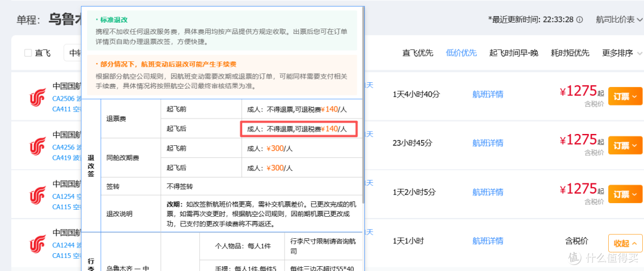Click Air China logo on CA4256 row
The height and width of the screenshot is (271, 644).
point(38,147)
